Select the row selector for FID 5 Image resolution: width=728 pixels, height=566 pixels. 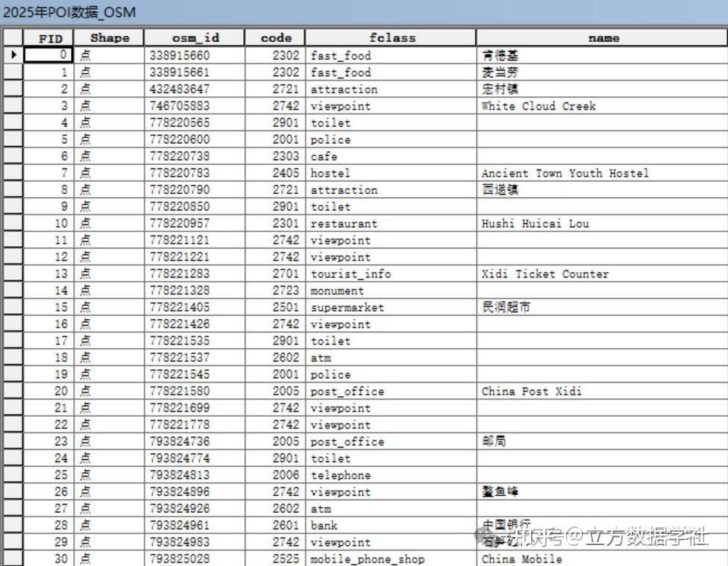15,139
